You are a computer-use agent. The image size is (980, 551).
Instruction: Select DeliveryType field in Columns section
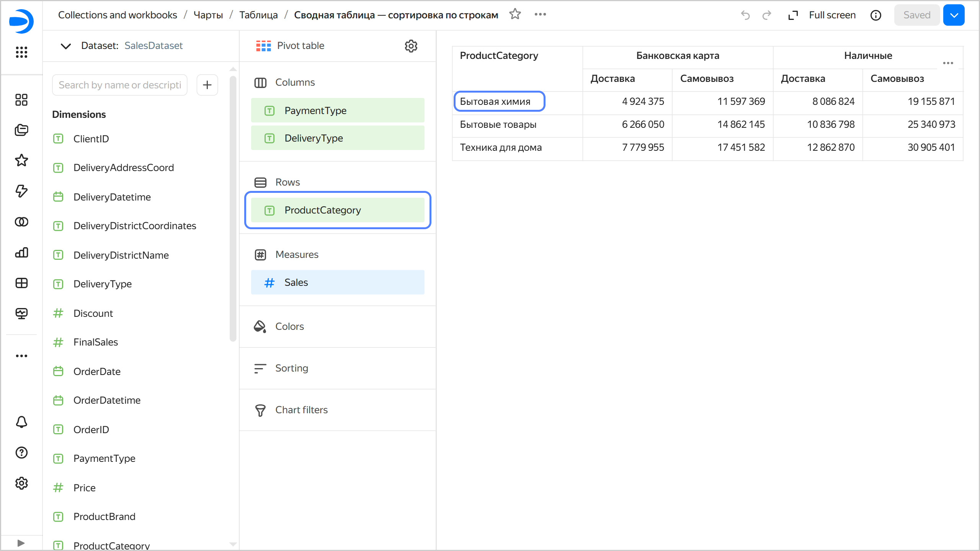(x=338, y=138)
